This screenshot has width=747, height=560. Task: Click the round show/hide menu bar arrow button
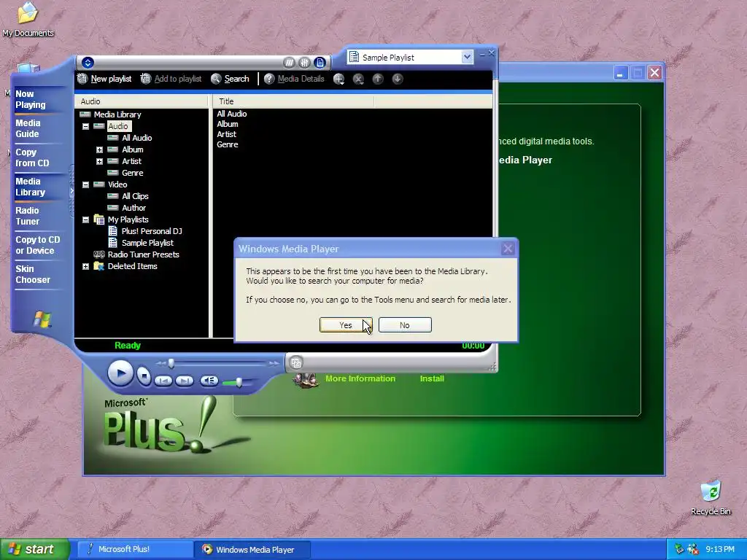point(88,63)
